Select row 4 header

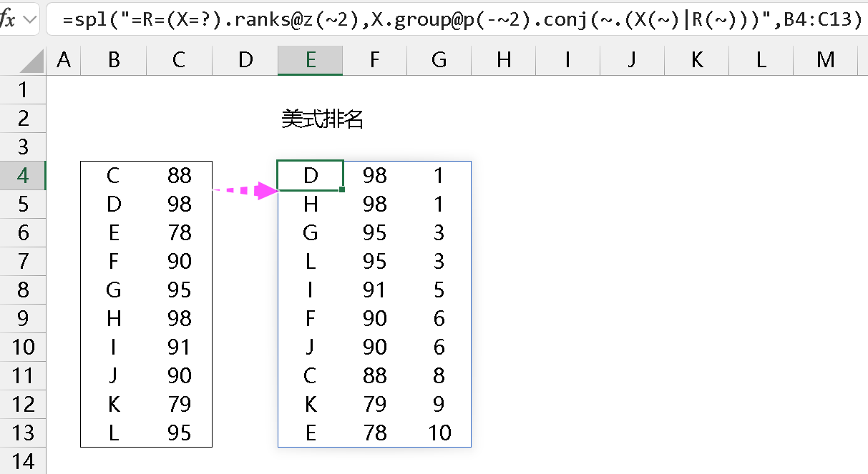23,176
